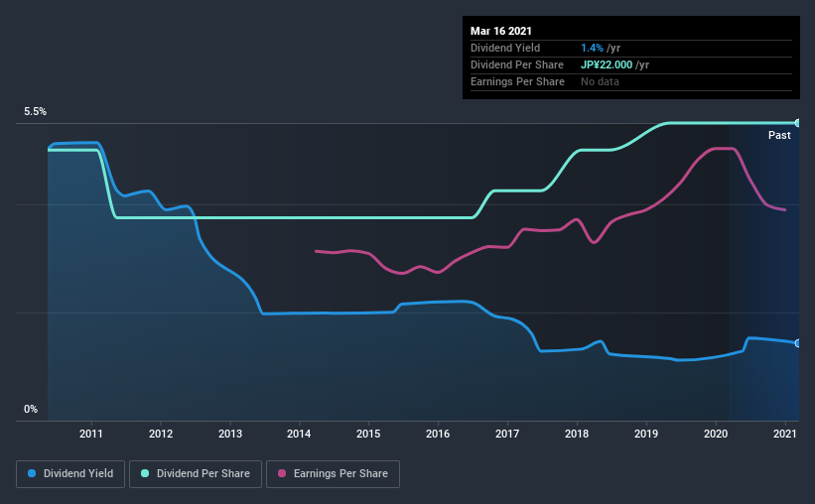Click the 5.5% y-axis label

(35, 112)
